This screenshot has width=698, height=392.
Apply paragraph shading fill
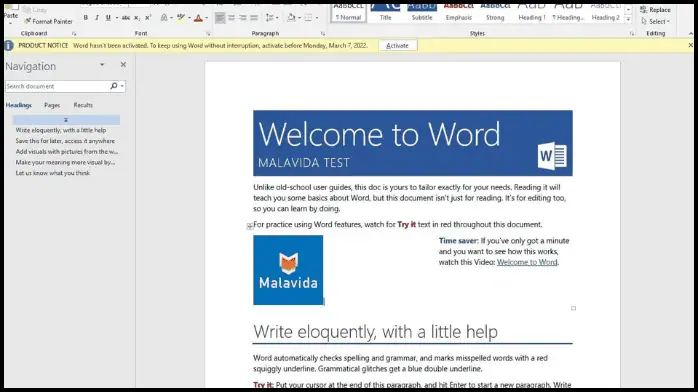[x=291, y=18]
